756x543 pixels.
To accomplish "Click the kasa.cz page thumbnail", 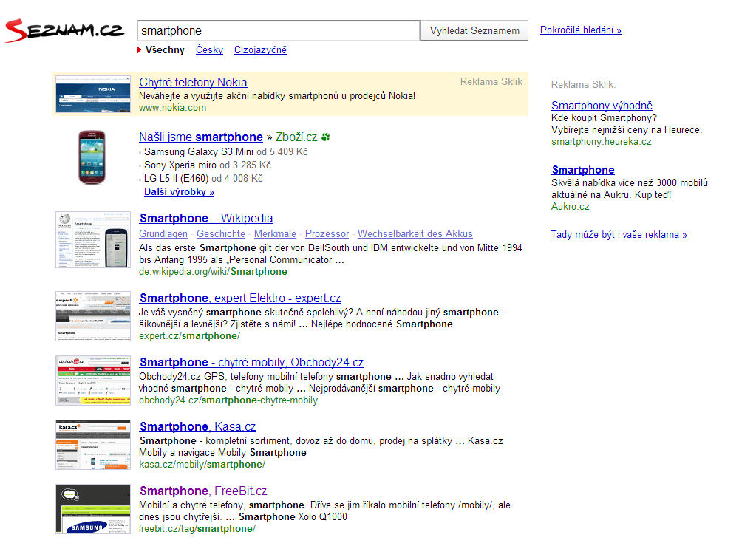I will click(x=93, y=445).
